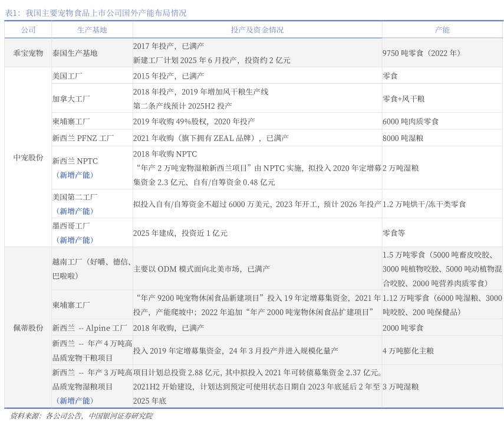This screenshot has height=439, width=504.
Task: Click the '新增产能' label under 新西兰 NPTC
Action: pos(75,175)
